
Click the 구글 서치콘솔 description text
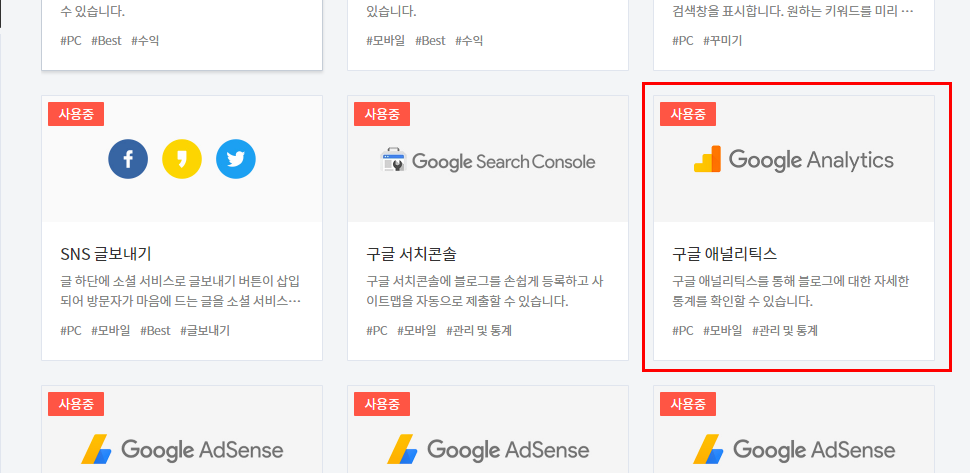[485, 292]
